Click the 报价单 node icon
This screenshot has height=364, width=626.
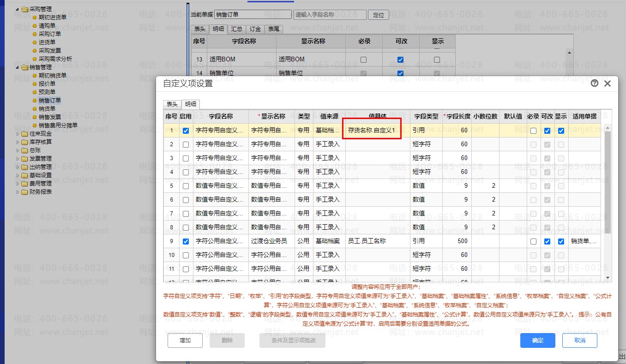point(35,84)
